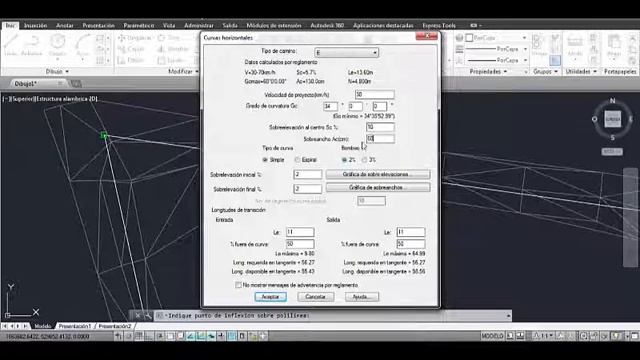Select the Polilínea draw tool
Viewport: 640px width, 360px height.
[x=31, y=45]
